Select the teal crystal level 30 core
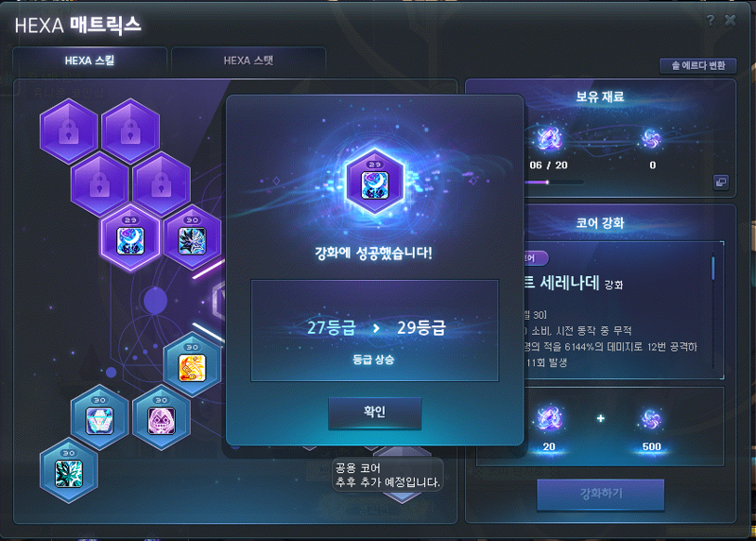Image resolution: width=756 pixels, height=541 pixels. [68, 472]
